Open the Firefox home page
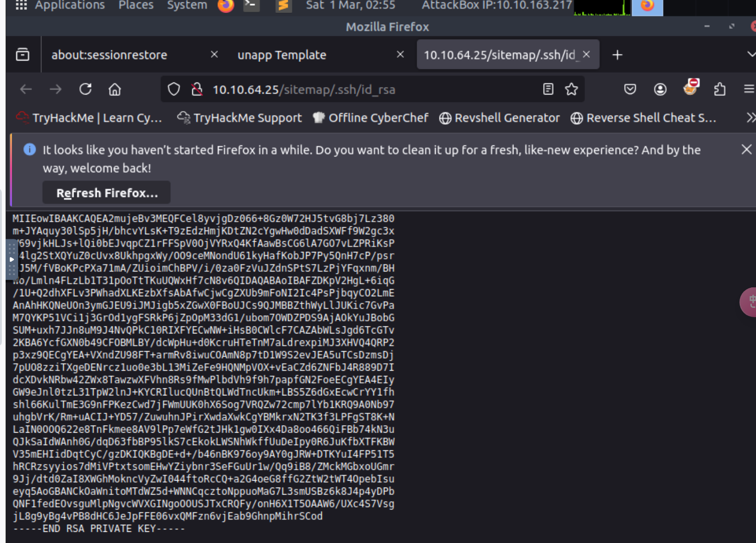756x543 pixels. coord(115,89)
